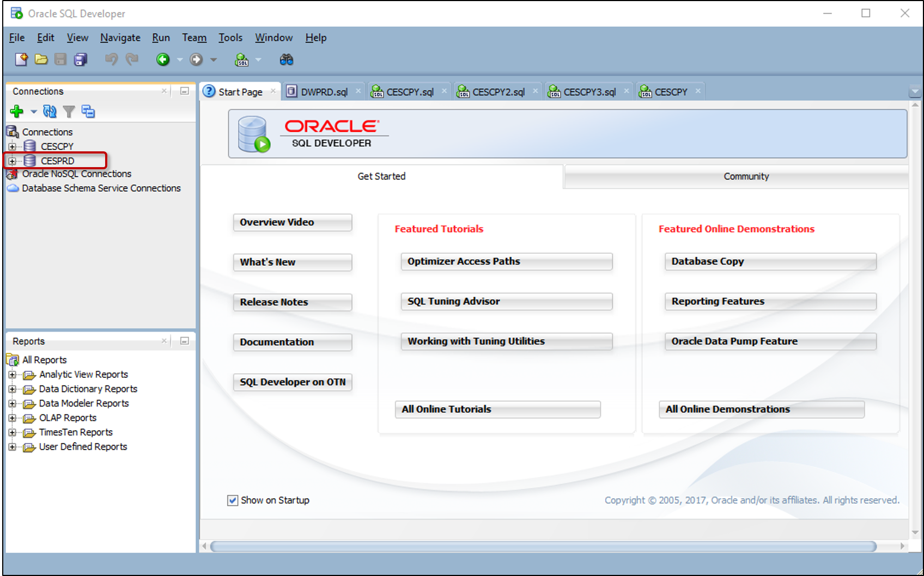Click the Filter funnel icon in Connections
This screenshot has width=924, height=576.
point(69,112)
